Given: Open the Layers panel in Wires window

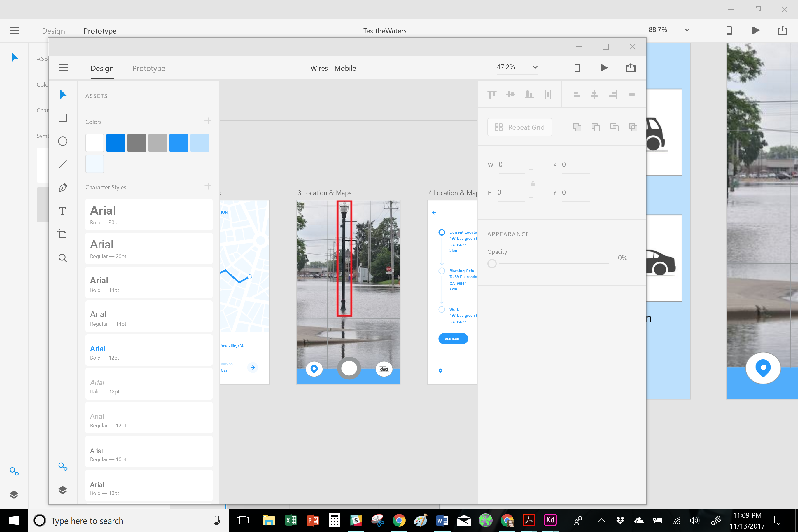Looking at the screenshot, I should pyautogui.click(x=63, y=490).
